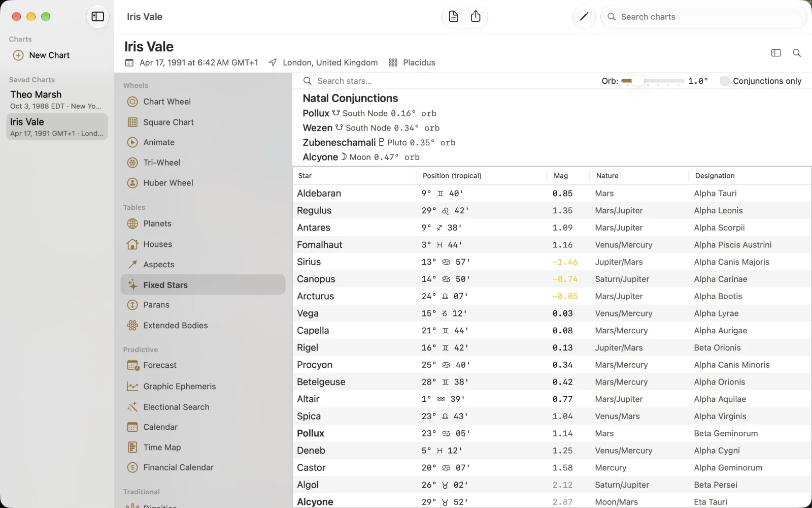Click the Zubeneschamali Pluto conjunction entry

click(x=379, y=143)
